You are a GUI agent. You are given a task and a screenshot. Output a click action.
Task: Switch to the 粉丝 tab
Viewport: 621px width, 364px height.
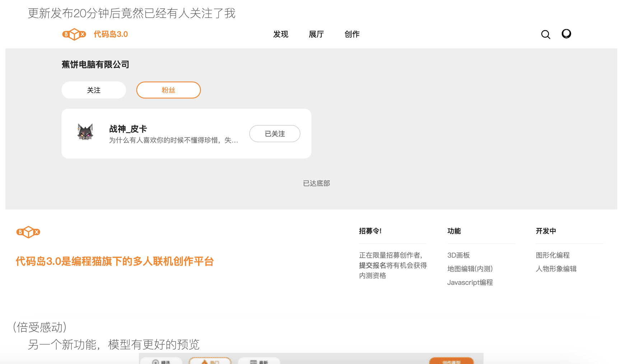click(168, 90)
